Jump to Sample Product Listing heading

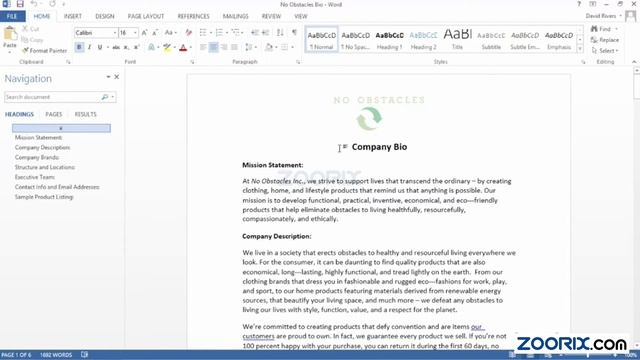click(x=44, y=197)
